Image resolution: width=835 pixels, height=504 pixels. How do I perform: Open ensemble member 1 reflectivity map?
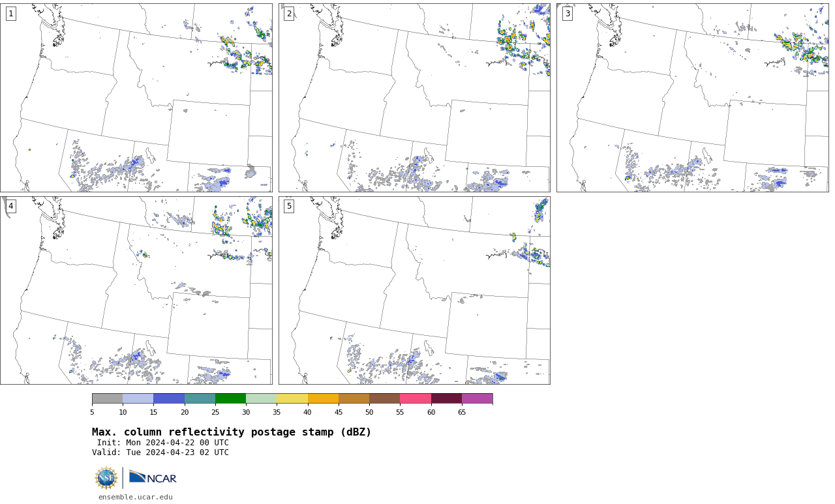136,98
